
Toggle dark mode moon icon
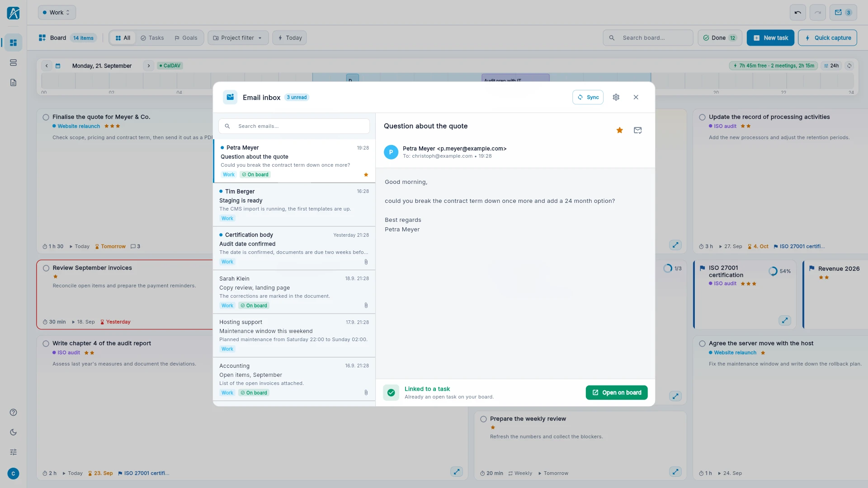click(x=13, y=432)
